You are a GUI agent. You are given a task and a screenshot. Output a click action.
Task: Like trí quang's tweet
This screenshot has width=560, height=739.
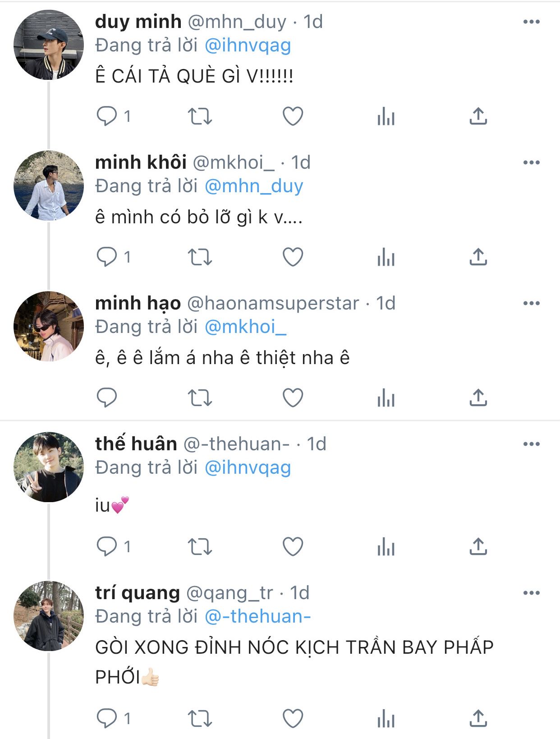pyautogui.click(x=293, y=718)
